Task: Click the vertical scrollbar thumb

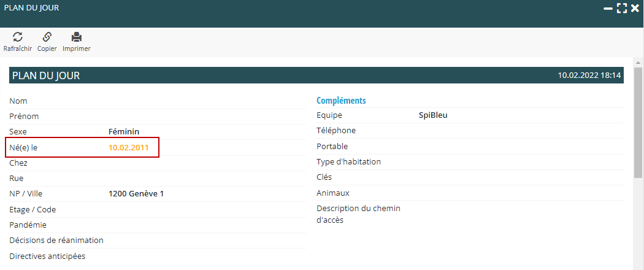Action: (638, 123)
